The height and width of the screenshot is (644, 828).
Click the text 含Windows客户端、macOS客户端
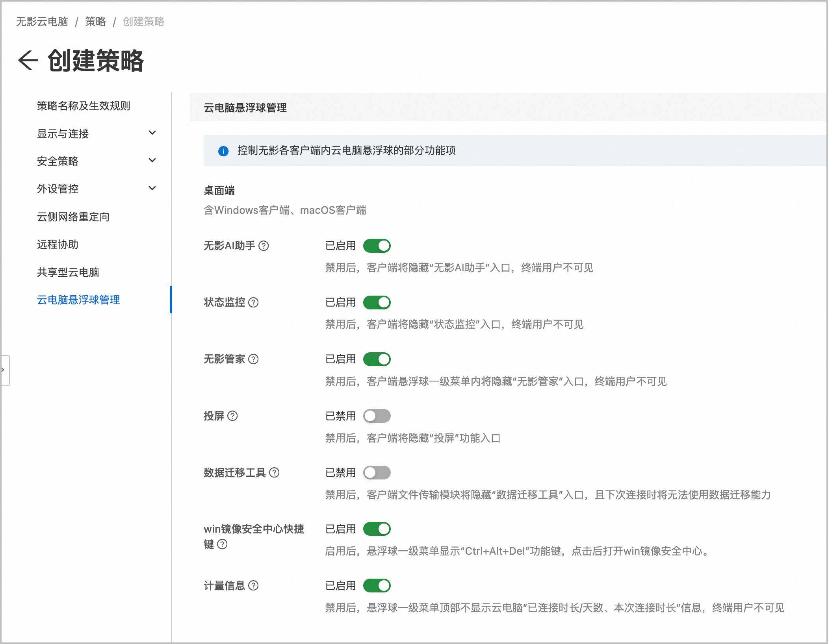(285, 210)
